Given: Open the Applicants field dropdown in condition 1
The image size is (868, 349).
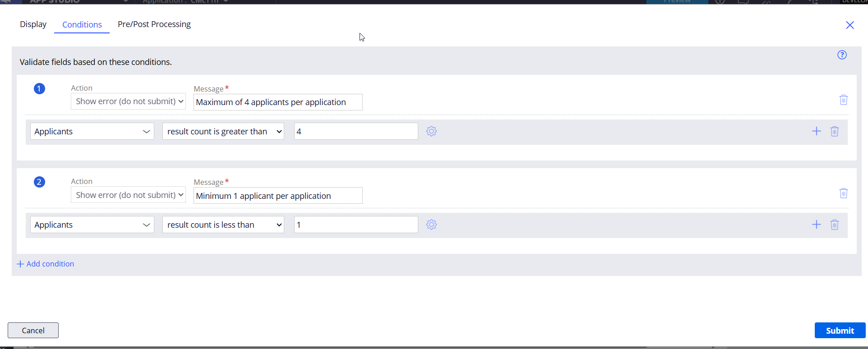Looking at the screenshot, I should pyautogui.click(x=92, y=131).
